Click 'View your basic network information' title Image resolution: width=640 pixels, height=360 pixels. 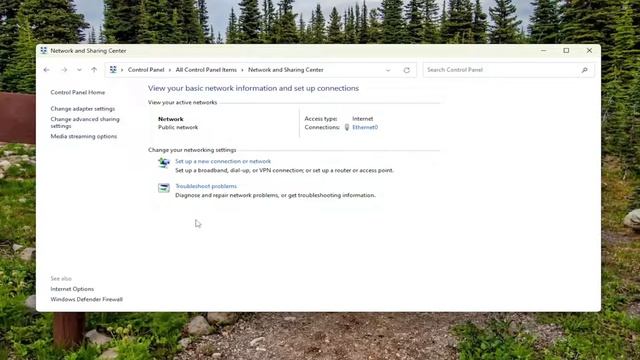coord(253,88)
